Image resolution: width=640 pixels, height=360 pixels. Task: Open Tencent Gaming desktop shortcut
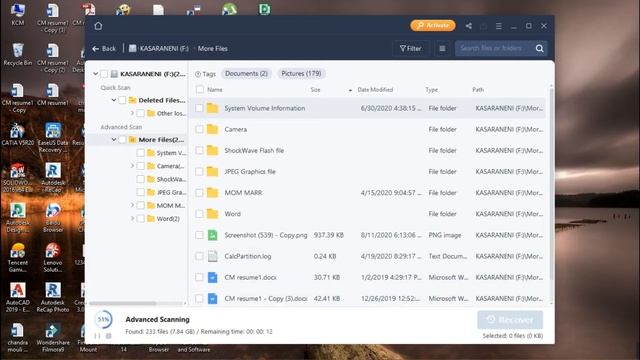[18, 258]
